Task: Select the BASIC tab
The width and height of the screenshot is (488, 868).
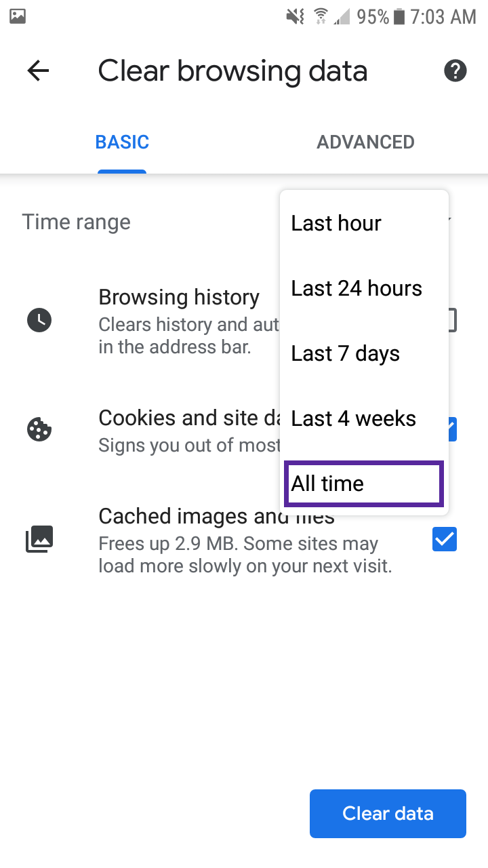Action: point(122,142)
